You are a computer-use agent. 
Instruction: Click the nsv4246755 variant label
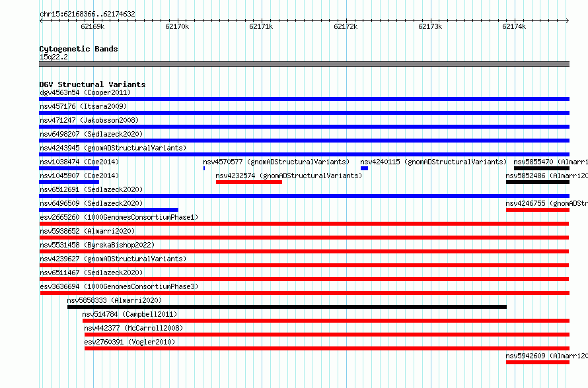tap(547, 203)
